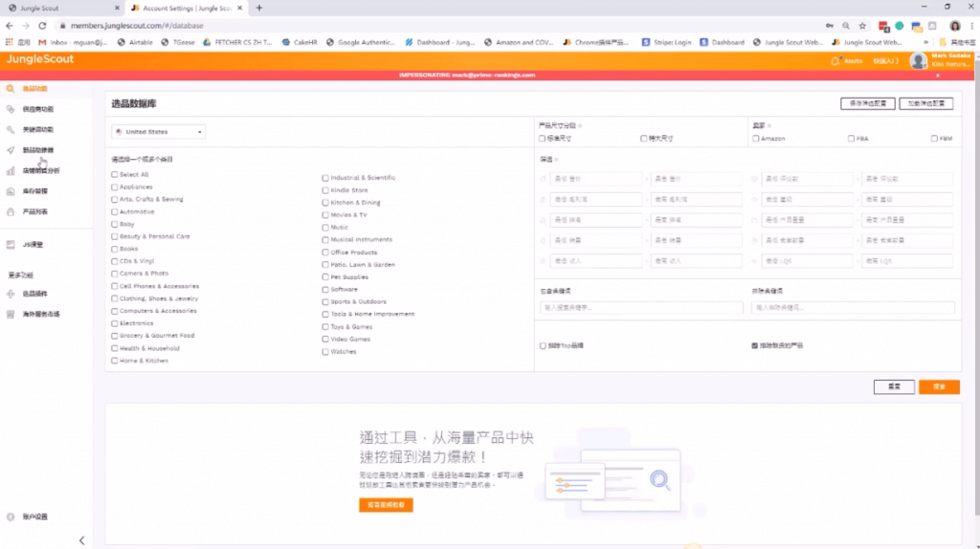Switch to the Jungle Scout browser tab
This screenshot has height=549, width=980.
(62, 8)
